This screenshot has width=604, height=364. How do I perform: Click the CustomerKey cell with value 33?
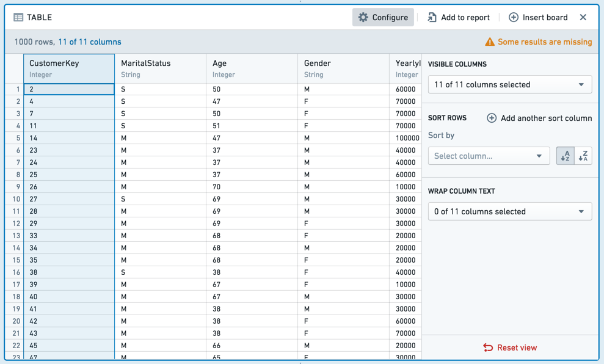(x=69, y=236)
